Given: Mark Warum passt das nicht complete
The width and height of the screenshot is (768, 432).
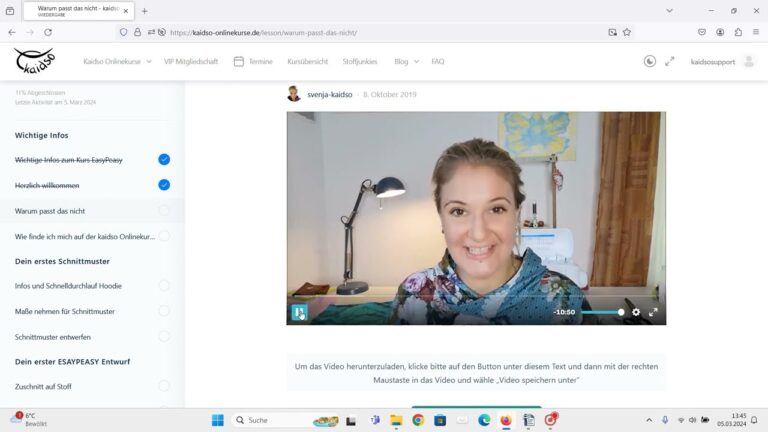Looking at the screenshot, I should pos(164,211).
